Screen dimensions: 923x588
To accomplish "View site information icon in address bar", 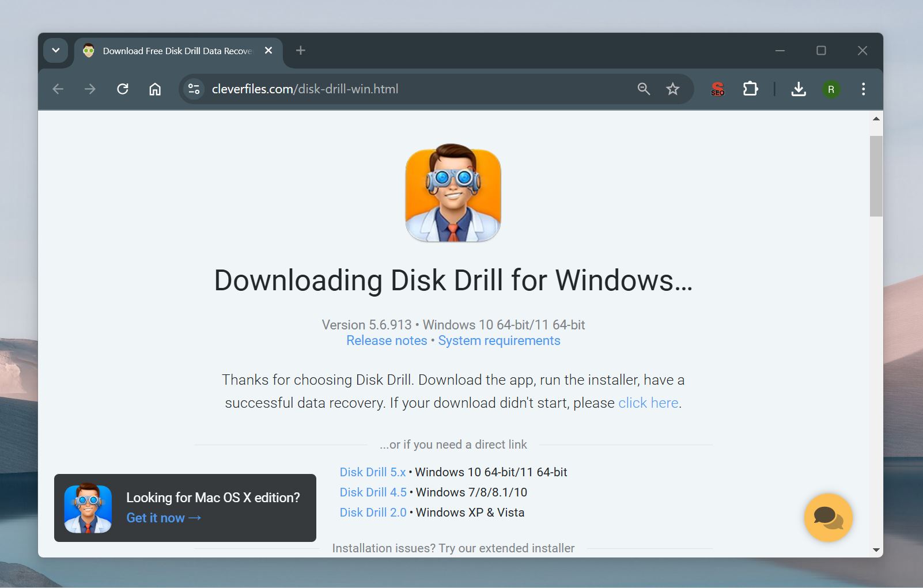I will point(194,89).
